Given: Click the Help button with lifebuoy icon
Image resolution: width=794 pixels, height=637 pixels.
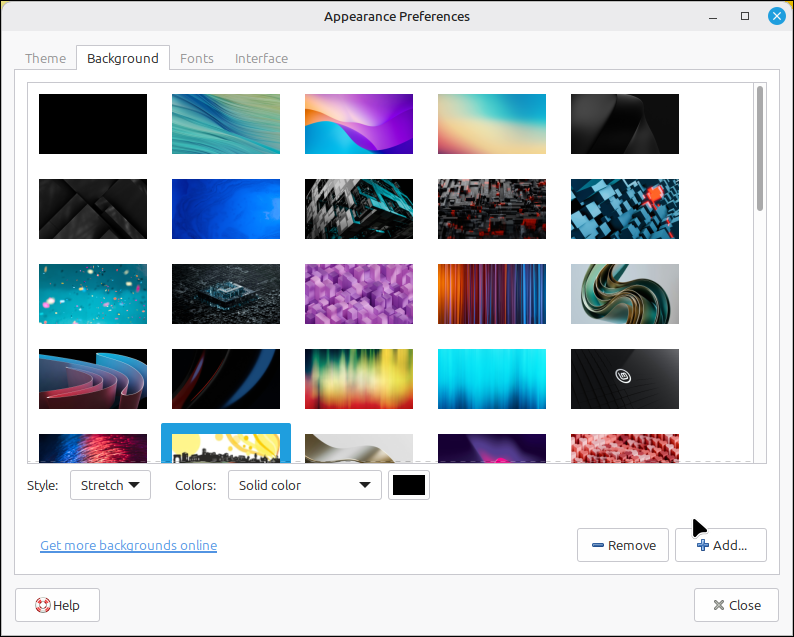Looking at the screenshot, I should pos(57,605).
